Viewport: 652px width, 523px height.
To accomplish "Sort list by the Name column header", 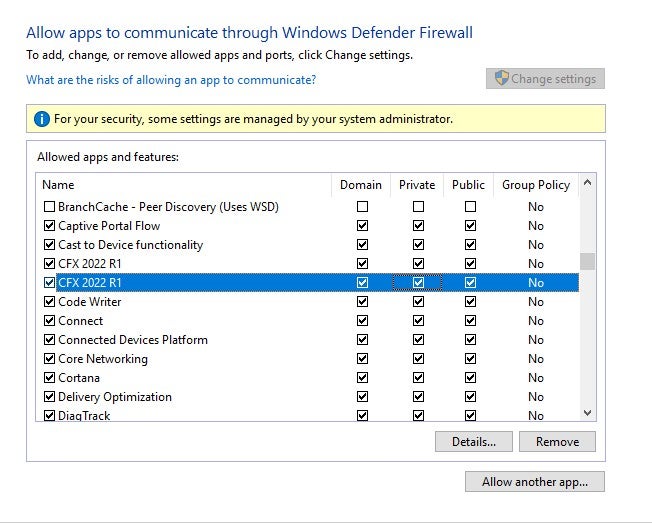I will 184,185.
